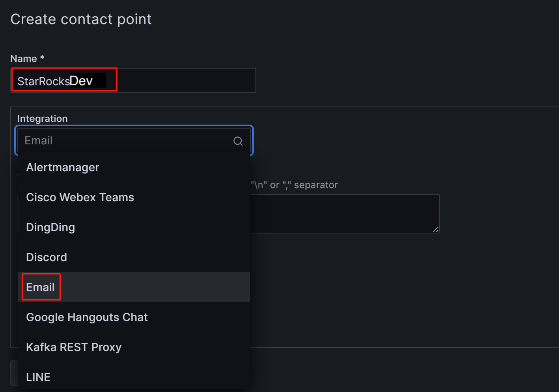Click the Integration label text

(x=43, y=119)
